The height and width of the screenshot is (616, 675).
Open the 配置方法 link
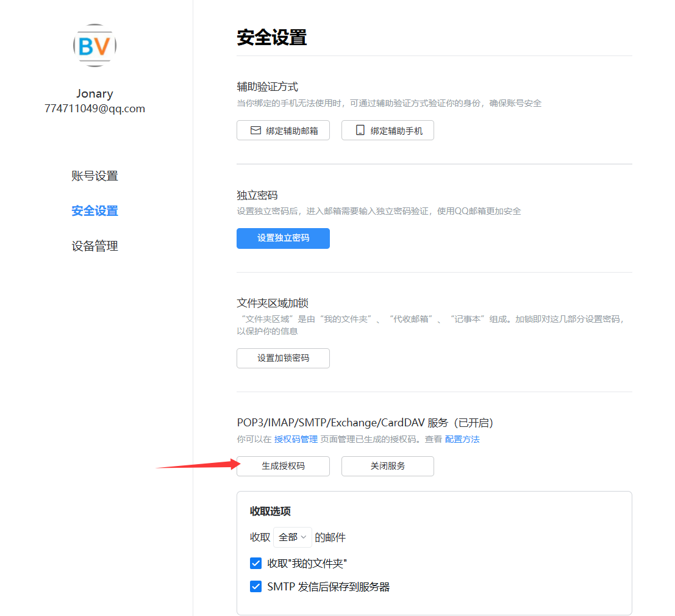click(x=462, y=439)
